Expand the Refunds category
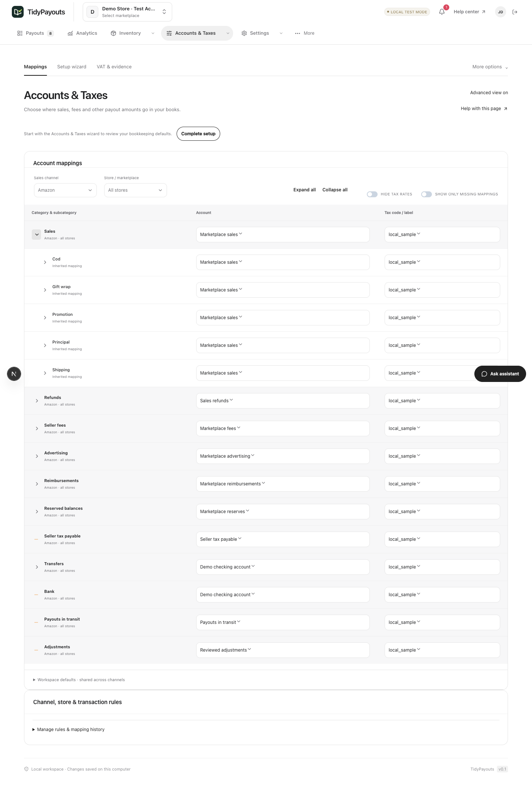Screen dimensions: 532x799 [37, 401]
